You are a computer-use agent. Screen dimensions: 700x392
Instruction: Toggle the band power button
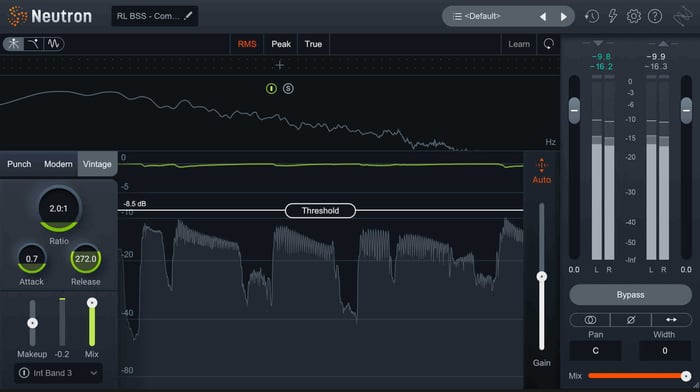tap(271, 88)
